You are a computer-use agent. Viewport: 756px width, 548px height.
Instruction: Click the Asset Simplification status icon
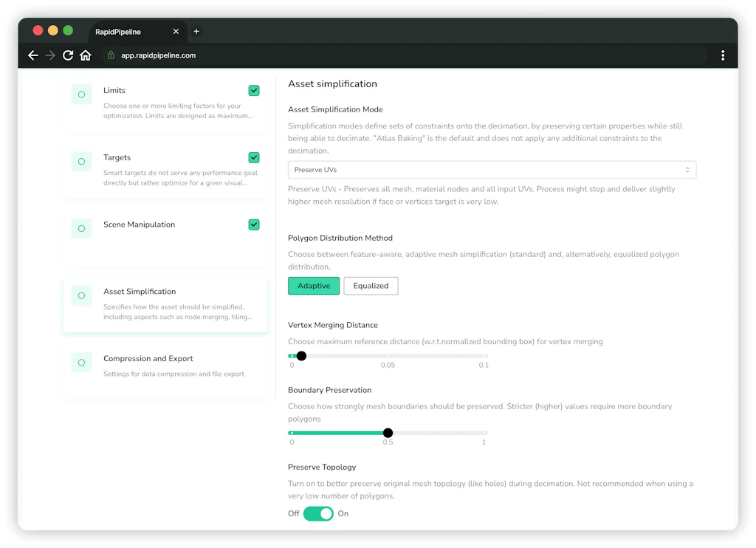(81, 295)
